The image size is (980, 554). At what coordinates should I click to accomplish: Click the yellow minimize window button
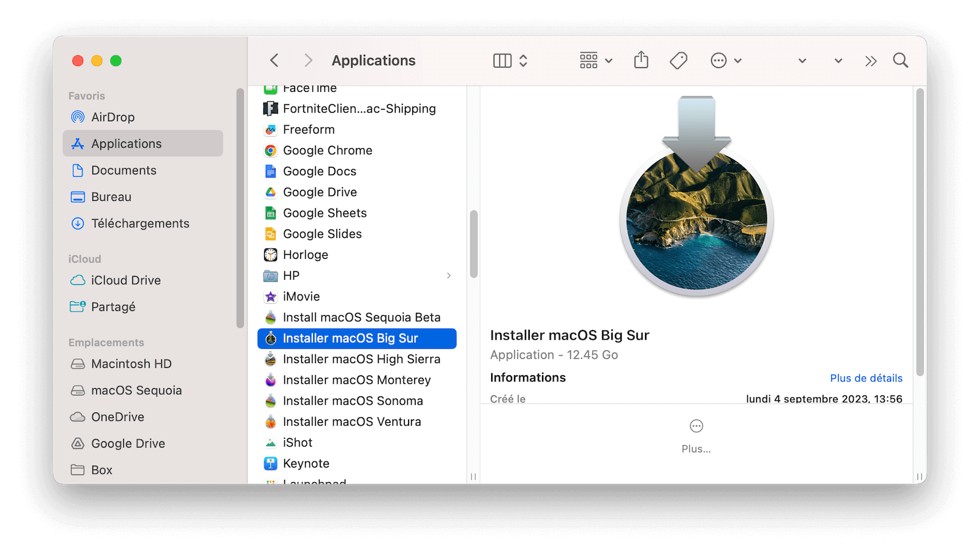point(97,61)
